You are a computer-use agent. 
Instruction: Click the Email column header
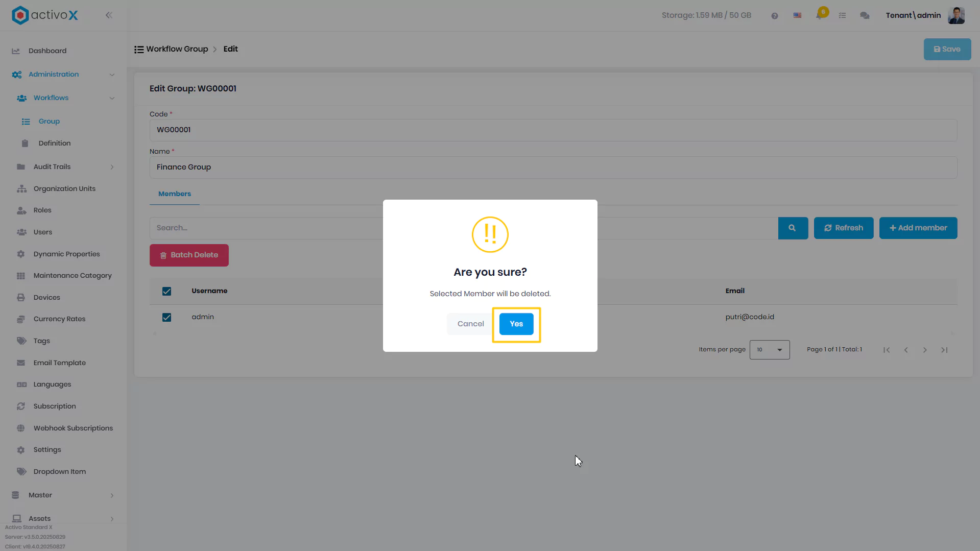pos(735,291)
